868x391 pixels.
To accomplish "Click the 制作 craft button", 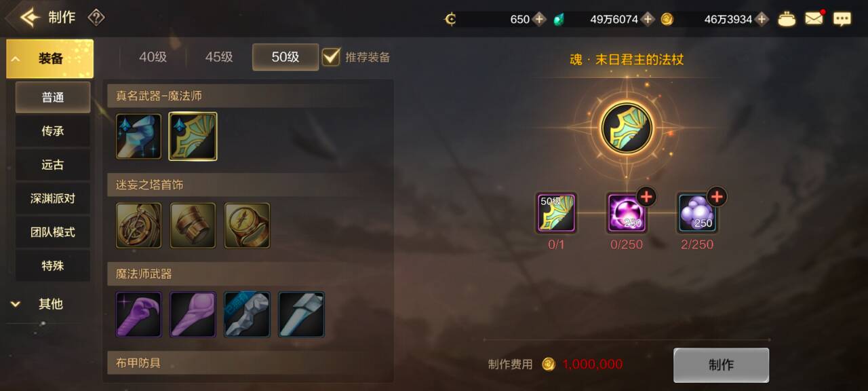I will [721, 365].
